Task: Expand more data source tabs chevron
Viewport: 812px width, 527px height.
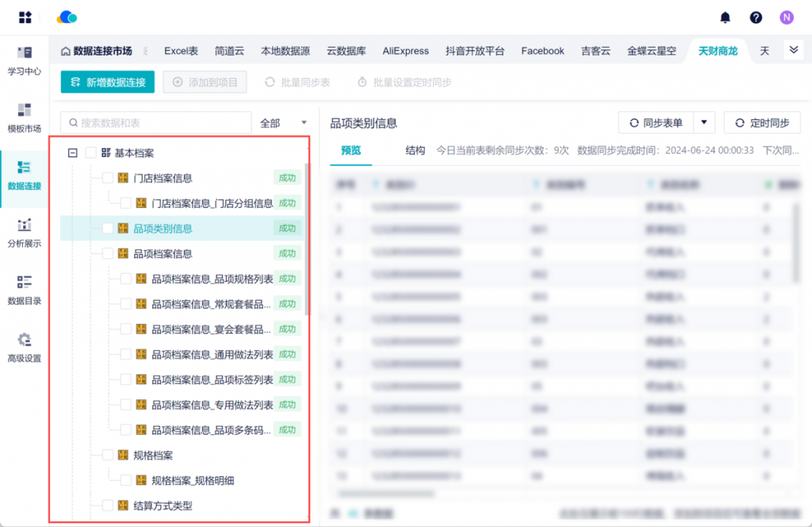Action: [x=793, y=50]
